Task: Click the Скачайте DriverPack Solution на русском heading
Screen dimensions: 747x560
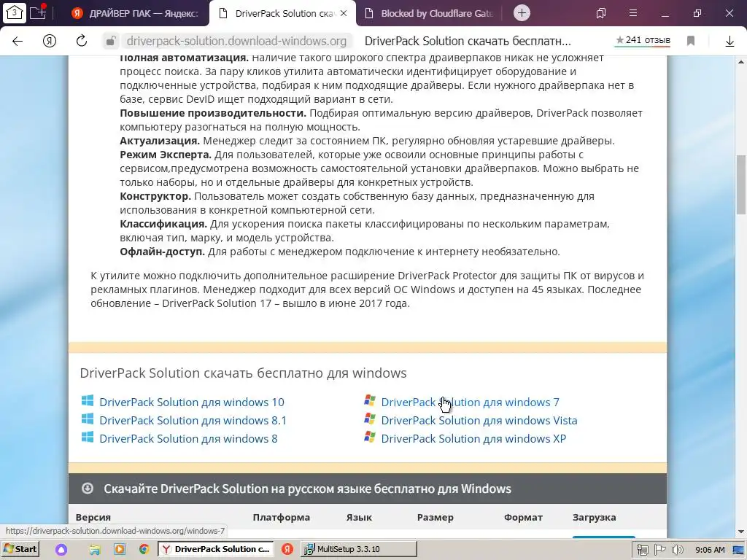Action: pyautogui.click(x=307, y=489)
